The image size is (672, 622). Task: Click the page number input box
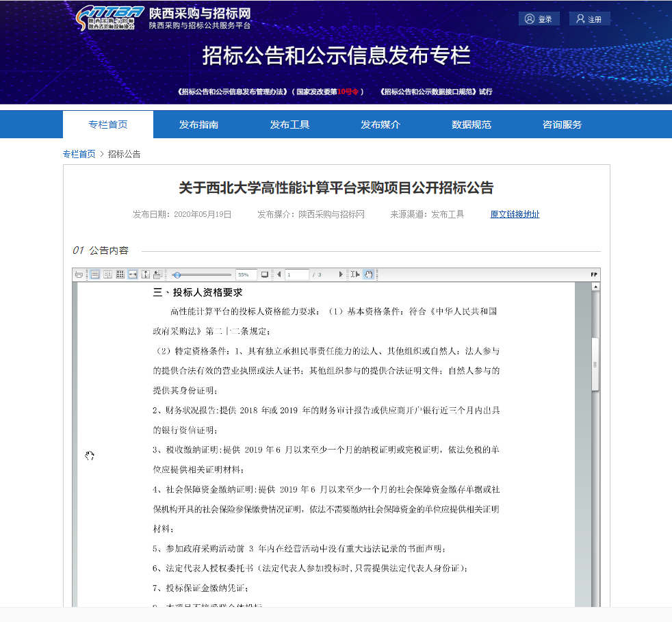pos(297,274)
